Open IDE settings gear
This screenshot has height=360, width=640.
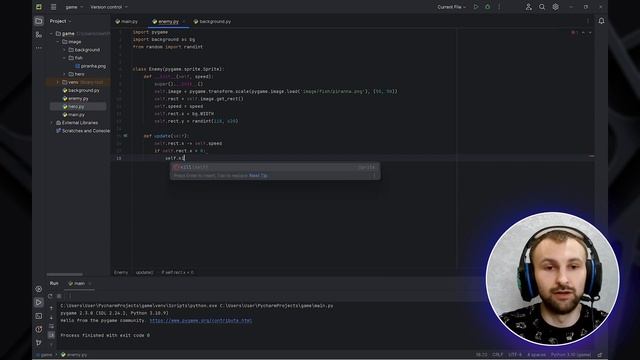pos(556,7)
